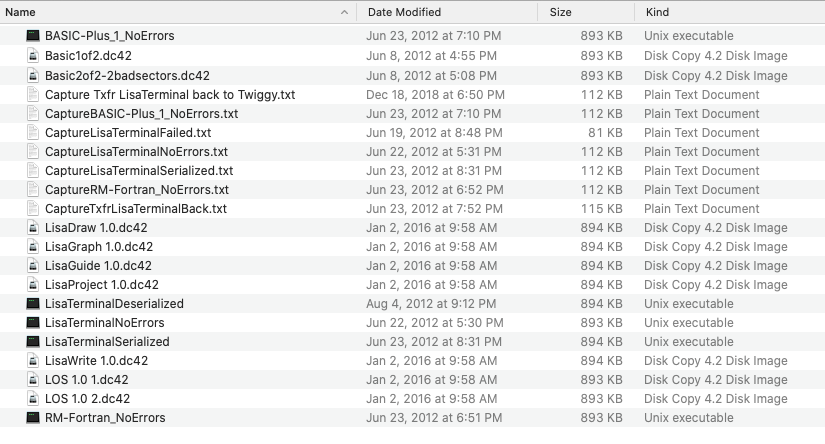
Task: Click the LisaTerminalDeserialized executable icon
Action: (33, 304)
